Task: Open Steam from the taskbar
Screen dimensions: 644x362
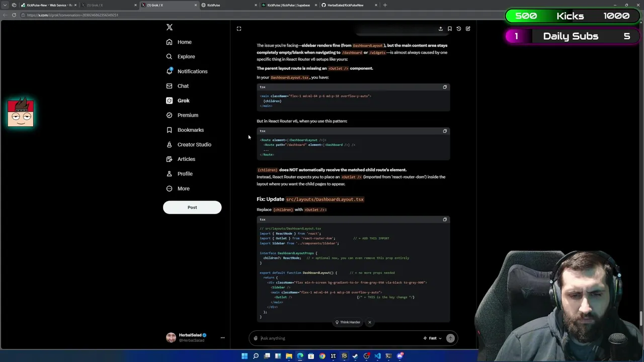Action: pyautogui.click(x=355, y=356)
